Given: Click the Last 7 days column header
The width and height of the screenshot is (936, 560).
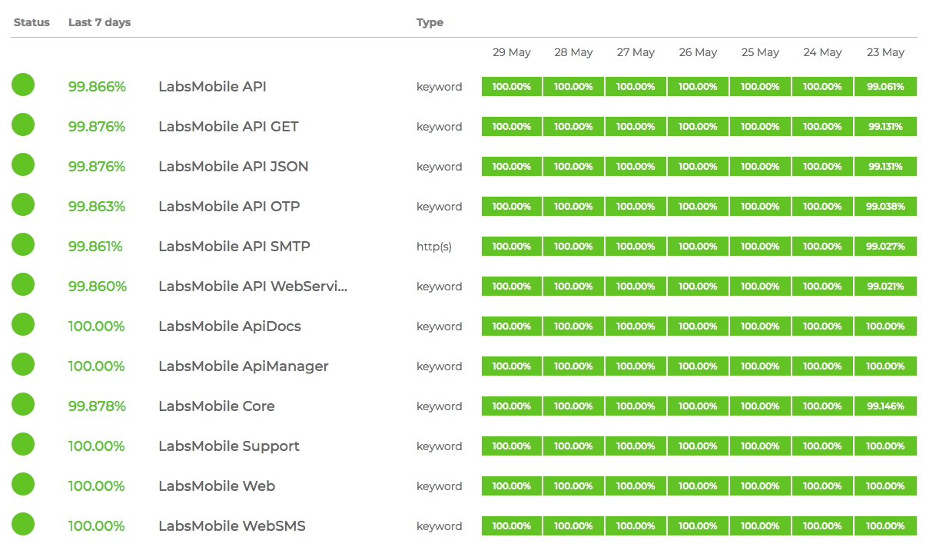Looking at the screenshot, I should pyautogui.click(x=99, y=22).
